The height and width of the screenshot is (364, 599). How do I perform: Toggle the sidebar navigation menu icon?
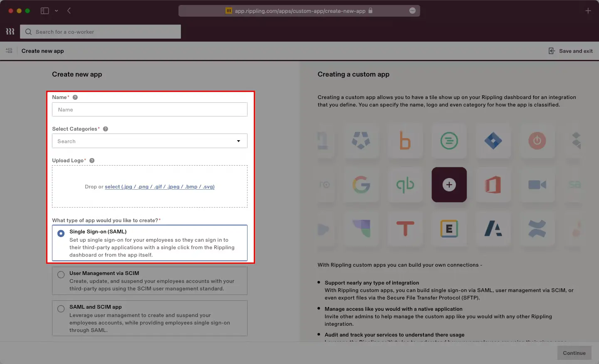pos(9,51)
